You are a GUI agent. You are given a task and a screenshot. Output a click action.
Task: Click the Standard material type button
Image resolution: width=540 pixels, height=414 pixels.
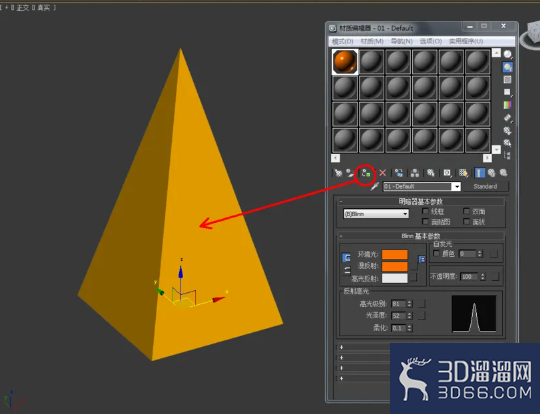(x=485, y=186)
